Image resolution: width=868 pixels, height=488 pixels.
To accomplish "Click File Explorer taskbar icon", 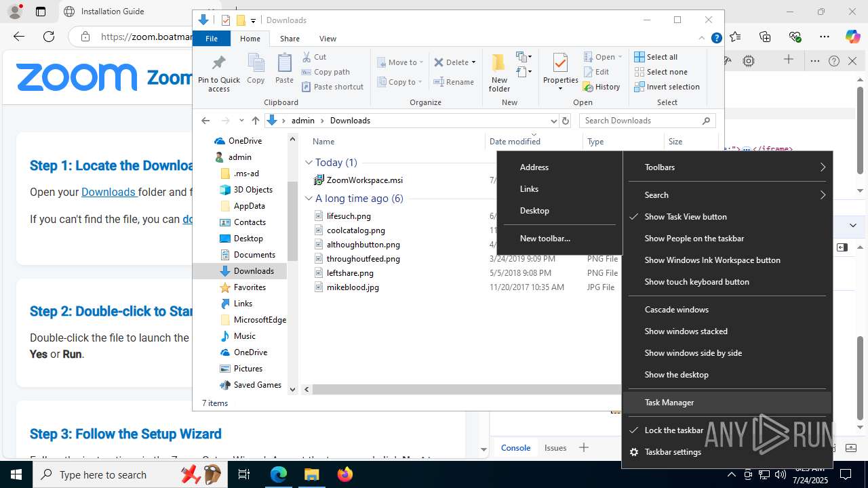I will 312,474.
